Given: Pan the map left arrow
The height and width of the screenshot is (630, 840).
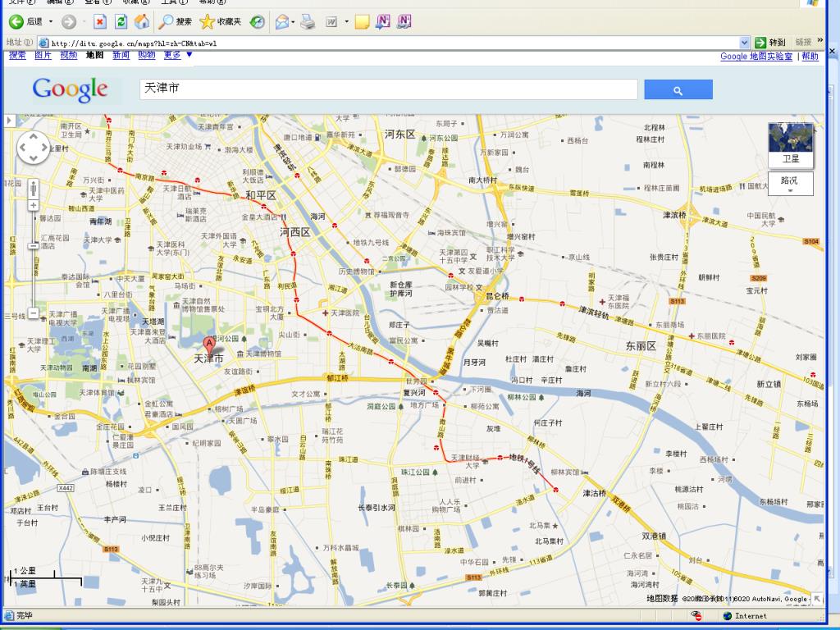Looking at the screenshot, I should pos(23,148).
